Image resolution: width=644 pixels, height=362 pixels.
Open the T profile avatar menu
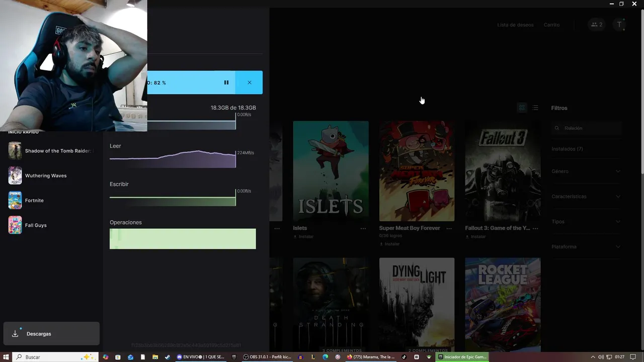point(619,25)
